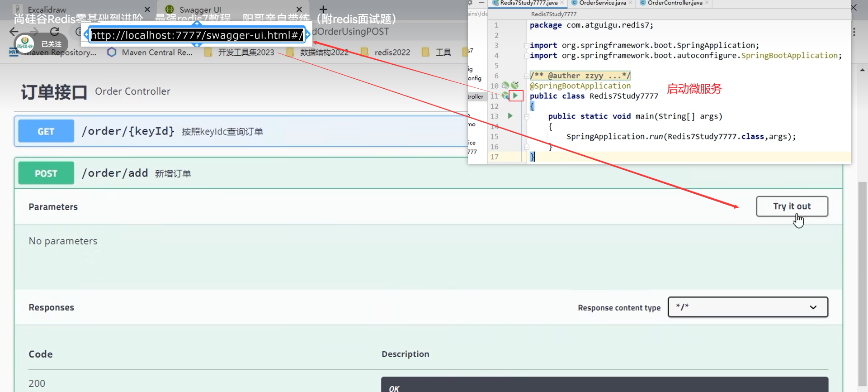The height and width of the screenshot is (392, 868).
Task: Click the Redis7Study7777 breadcrumb in the editor
Action: 554,14
